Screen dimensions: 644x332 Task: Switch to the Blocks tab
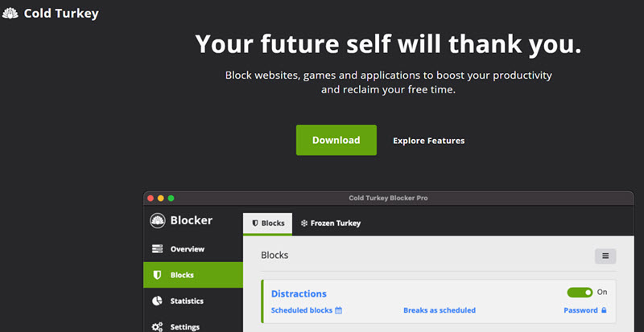tap(268, 223)
